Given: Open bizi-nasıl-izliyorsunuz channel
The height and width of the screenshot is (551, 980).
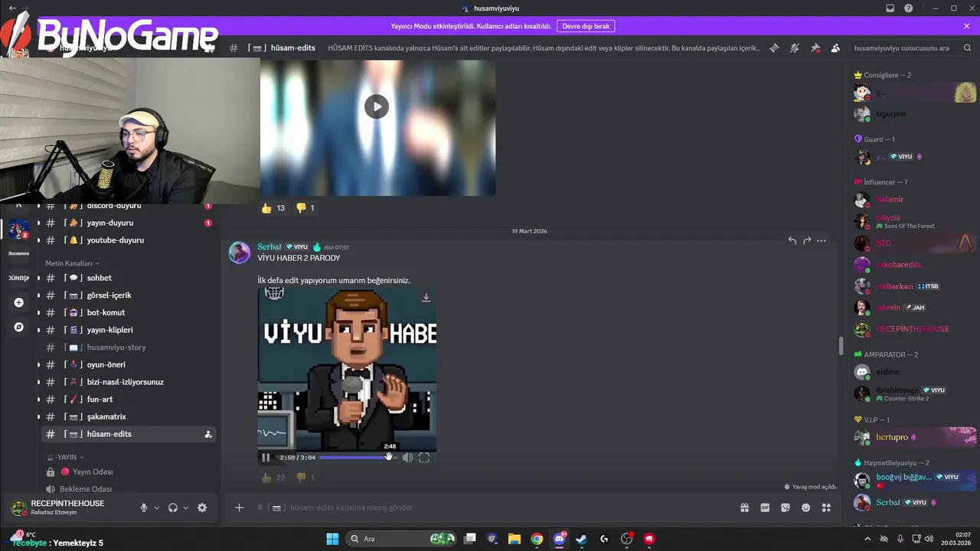Looking at the screenshot, I should (129, 382).
